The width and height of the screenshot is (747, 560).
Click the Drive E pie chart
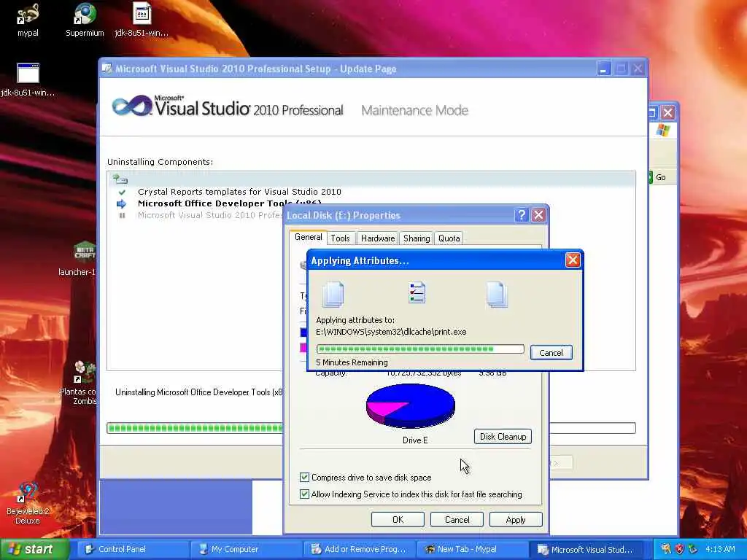click(x=410, y=405)
